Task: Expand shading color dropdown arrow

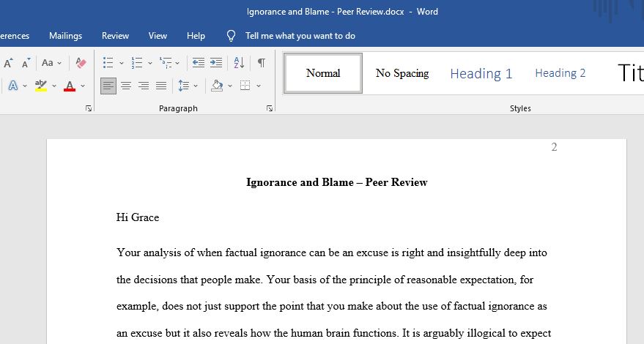Action: 230,86
